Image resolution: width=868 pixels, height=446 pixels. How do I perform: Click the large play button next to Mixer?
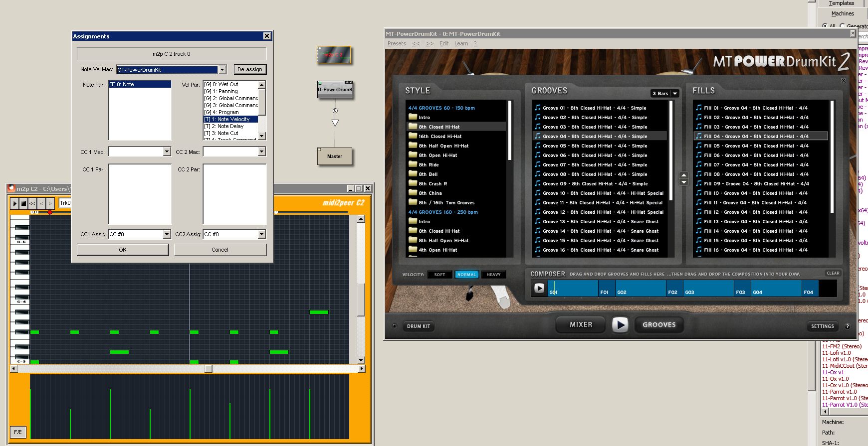coord(620,325)
